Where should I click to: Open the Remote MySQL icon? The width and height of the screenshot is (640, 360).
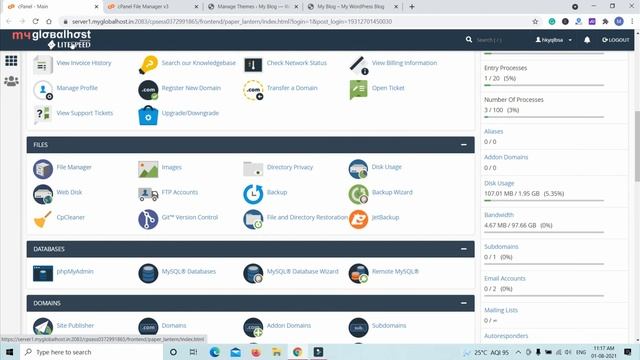click(x=358, y=273)
